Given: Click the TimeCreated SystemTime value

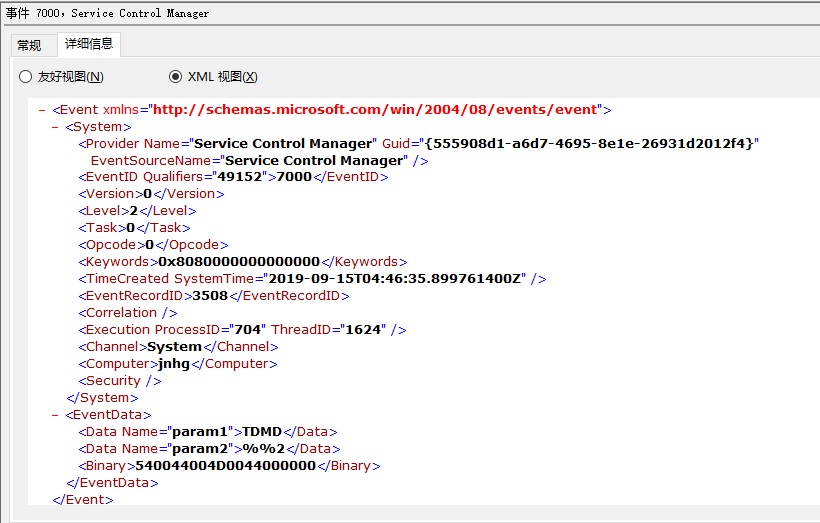Looking at the screenshot, I should [395, 279].
